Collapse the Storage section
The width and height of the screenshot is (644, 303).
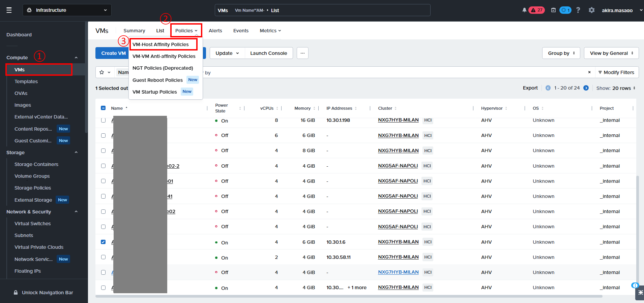click(x=76, y=153)
